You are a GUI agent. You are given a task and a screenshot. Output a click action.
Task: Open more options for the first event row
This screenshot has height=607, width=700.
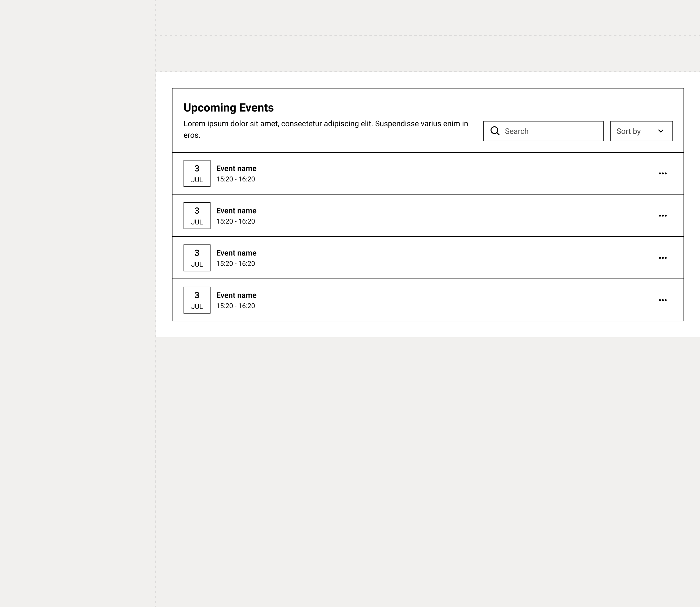(663, 173)
